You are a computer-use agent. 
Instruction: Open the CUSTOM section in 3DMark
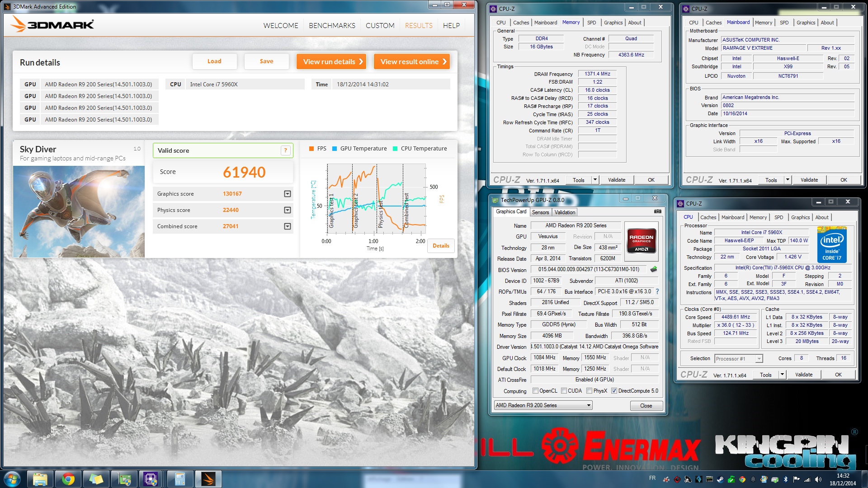(380, 26)
